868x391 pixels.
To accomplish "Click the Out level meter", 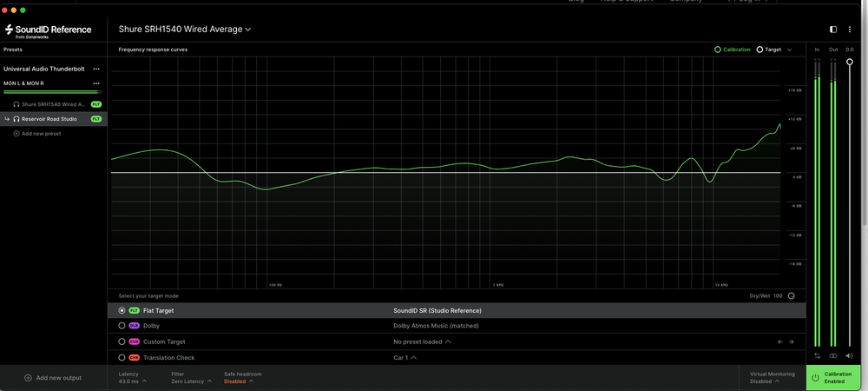I will pos(833,203).
